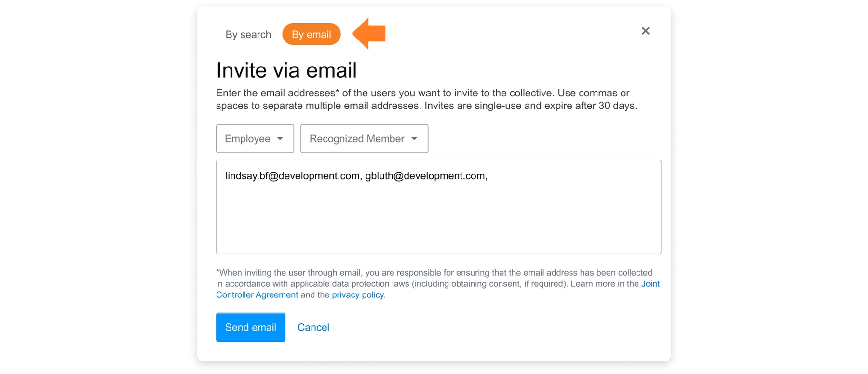868x374 pixels.
Task: Expand the Recognized Member role dropdown
Action: (364, 139)
